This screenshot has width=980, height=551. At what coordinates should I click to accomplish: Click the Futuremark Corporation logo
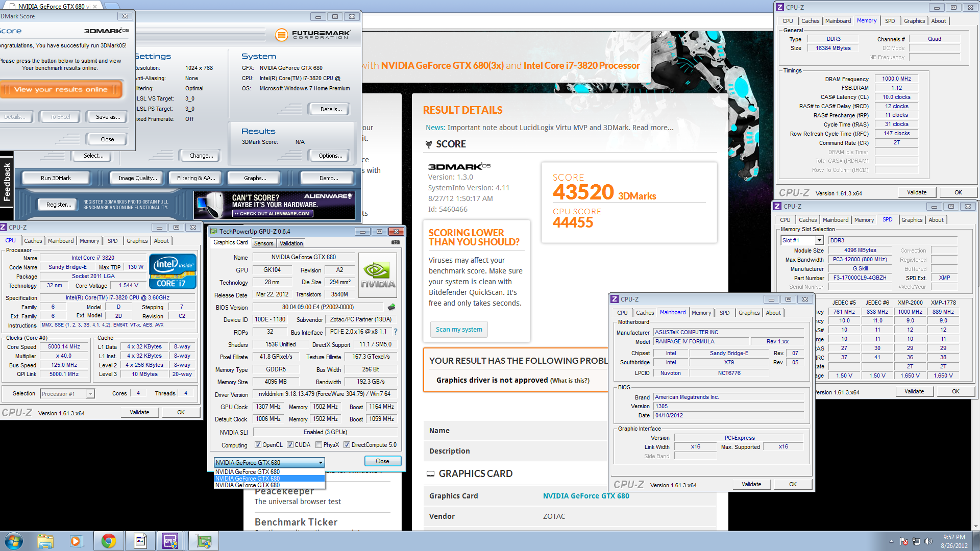click(x=313, y=35)
